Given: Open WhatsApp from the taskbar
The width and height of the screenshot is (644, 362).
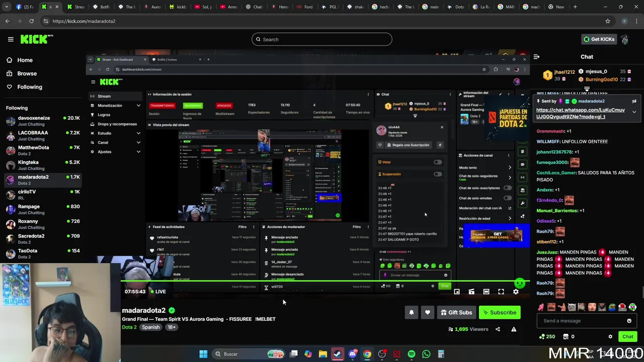Looking at the screenshot, I should (426, 354).
